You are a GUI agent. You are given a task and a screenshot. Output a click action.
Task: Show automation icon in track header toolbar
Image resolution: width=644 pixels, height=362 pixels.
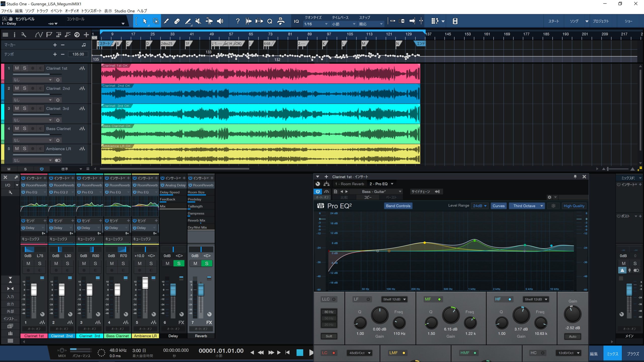(x=39, y=35)
